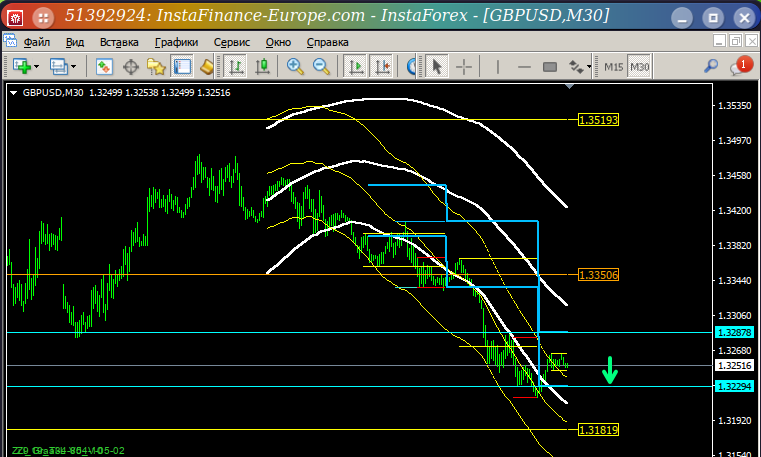Click the cyan 1.32294 price label

tap(735, 387)
